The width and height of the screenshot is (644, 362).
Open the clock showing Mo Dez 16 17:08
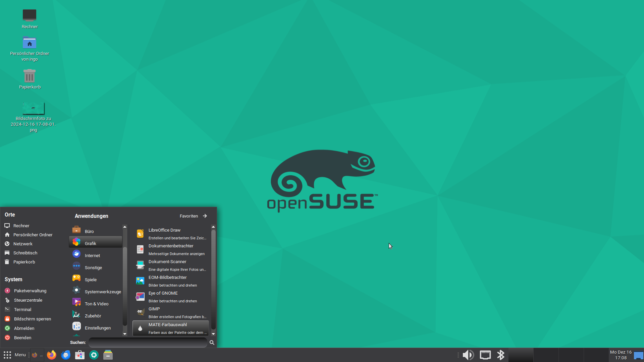[621, 355]
